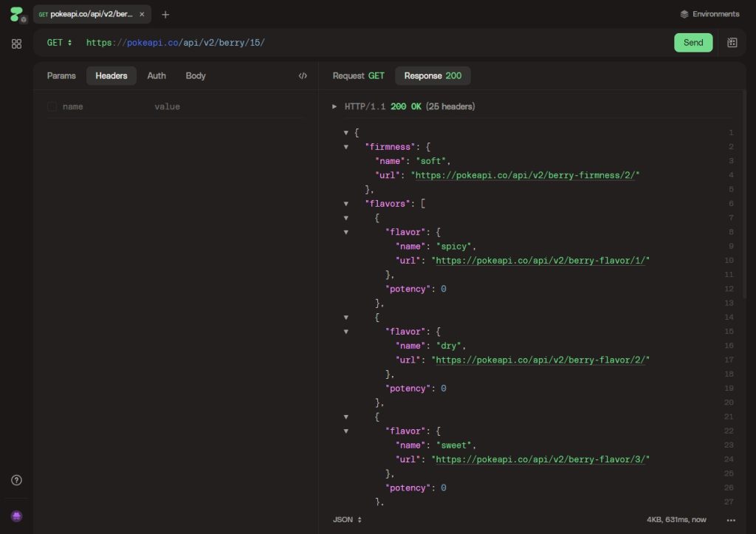Open the purple user avatar icon
Image resolution: width=756 pixels, height=534 pixels.
tap(16, 516)
